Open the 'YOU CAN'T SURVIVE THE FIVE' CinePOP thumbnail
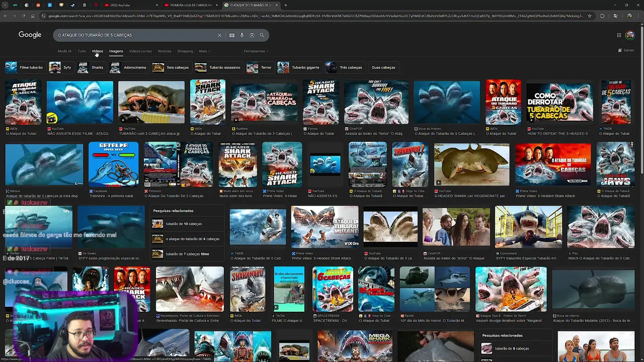The image size is (644, 362). pyautogui.click(x=376, y=103)
